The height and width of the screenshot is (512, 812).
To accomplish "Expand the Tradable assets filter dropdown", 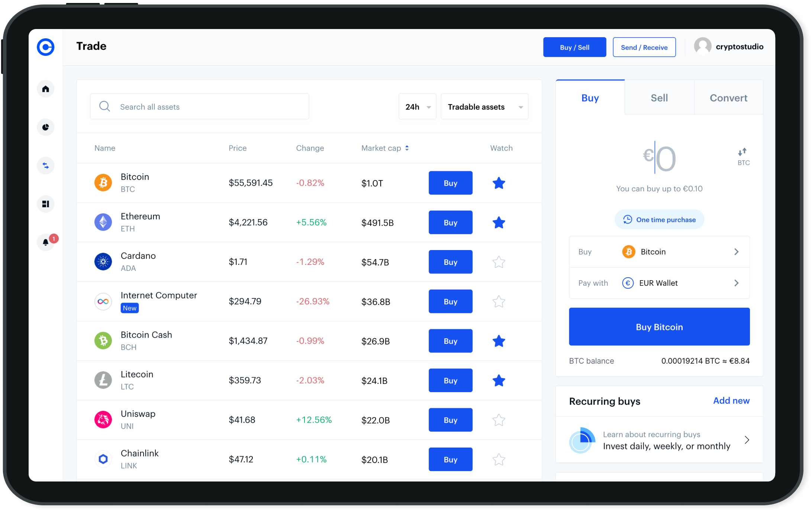I will click(x=484, y=107).
